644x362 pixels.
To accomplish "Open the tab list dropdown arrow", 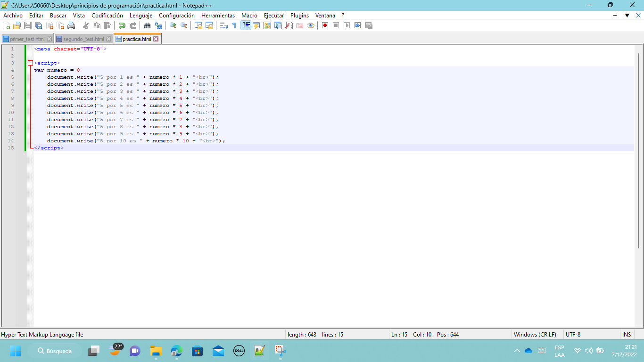I will pos(627,16).
